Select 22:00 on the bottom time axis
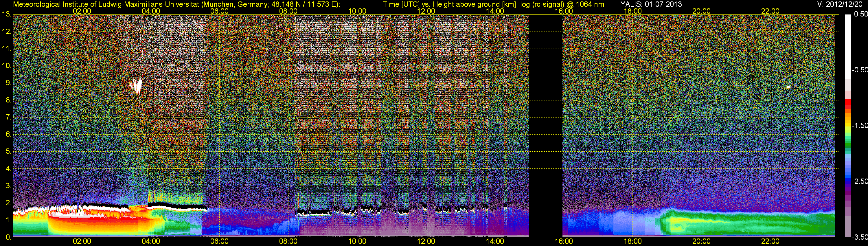Viewport: 868px width, 246px height. [x=770, y=241]
